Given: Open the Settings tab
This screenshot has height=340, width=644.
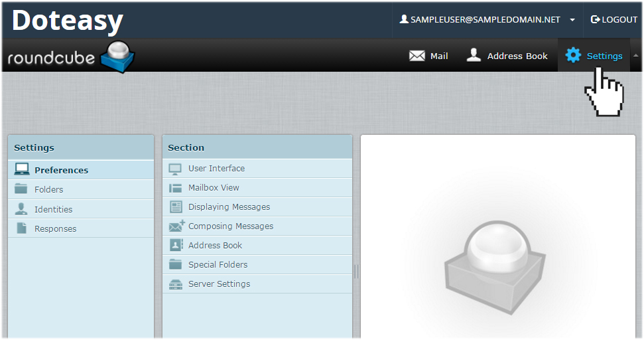Looking at the screenshot, I should (x=594, y=56).
